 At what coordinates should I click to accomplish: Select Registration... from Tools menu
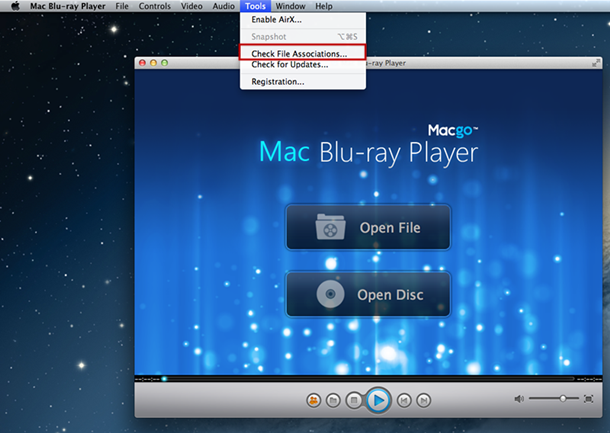coord(303,82)
